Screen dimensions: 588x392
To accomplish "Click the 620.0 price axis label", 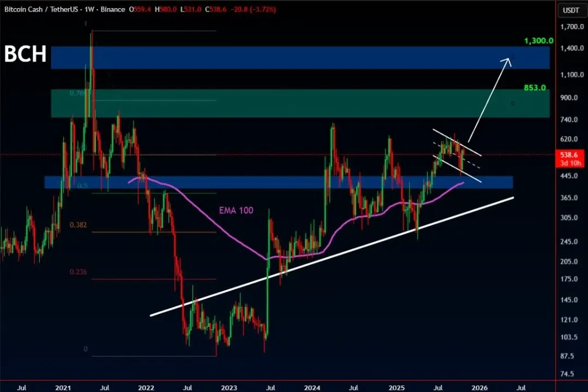I will click(569, 139).
